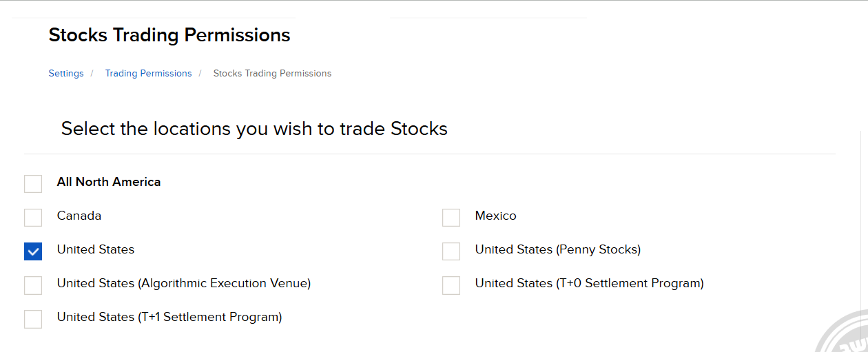Image resolution: width=868 pixels, height=352 pixels.
Task: Enable the Canada checkbox
Action: [33, 218]
